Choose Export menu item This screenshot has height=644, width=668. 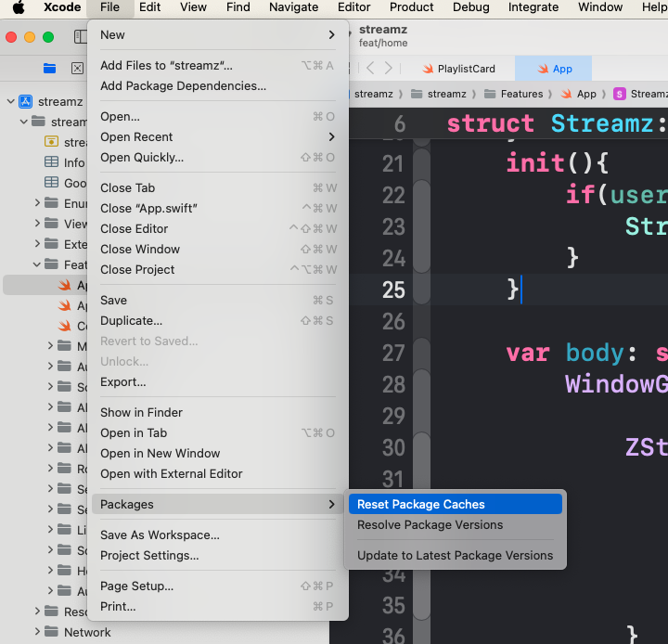pos(218,382)
